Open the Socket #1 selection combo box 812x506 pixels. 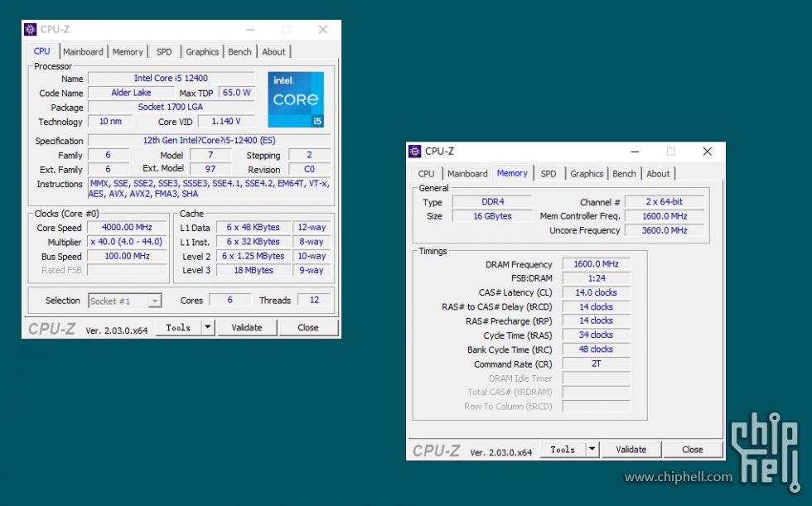[125, 301]
